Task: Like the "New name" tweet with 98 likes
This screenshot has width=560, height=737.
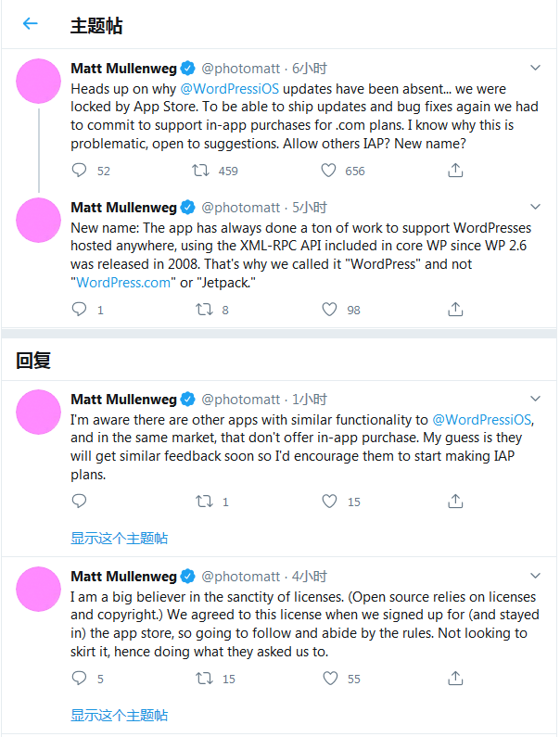Action: point(328,310)
